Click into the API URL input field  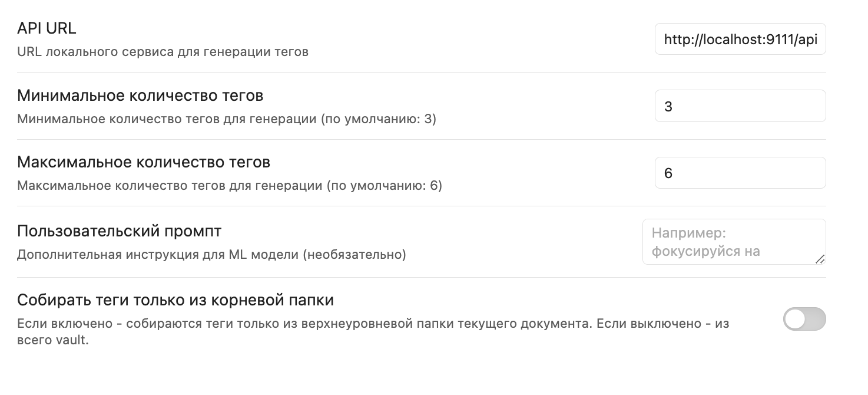740,39
